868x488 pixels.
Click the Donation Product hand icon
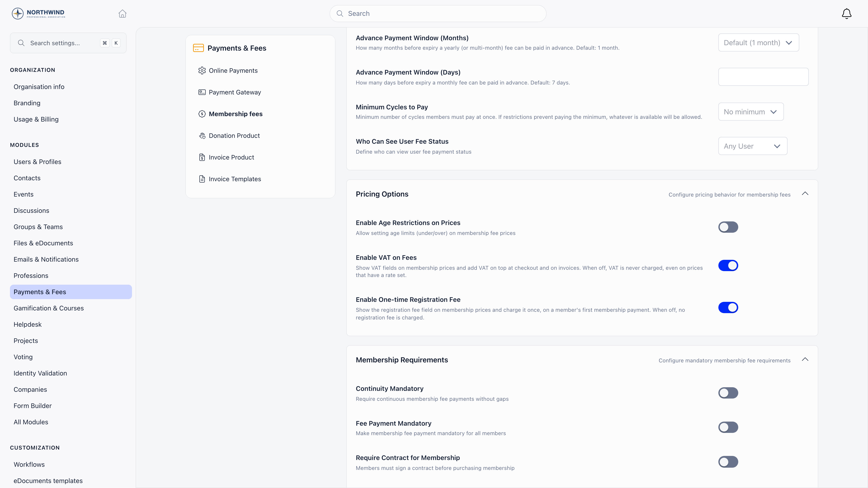tap(202, 135)
